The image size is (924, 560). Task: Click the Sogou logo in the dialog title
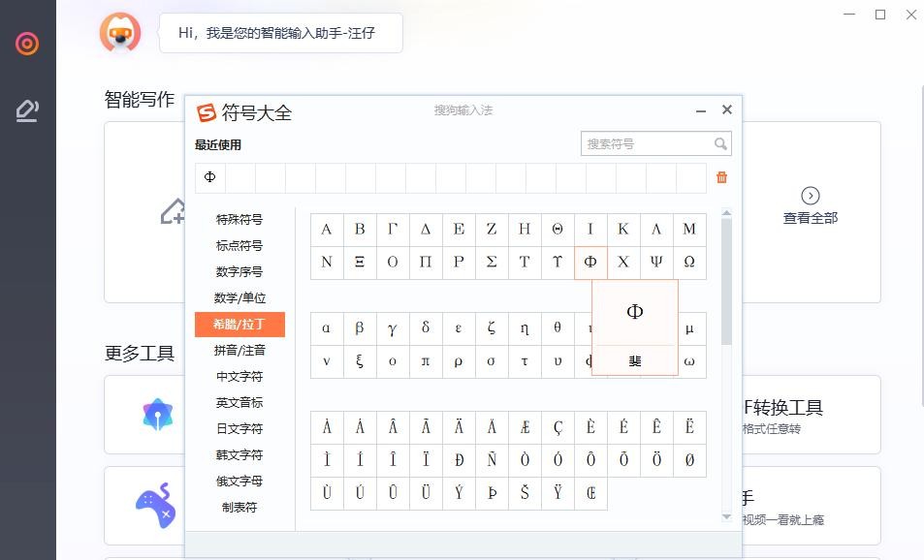pyautogui.click(x=207, y=112)
